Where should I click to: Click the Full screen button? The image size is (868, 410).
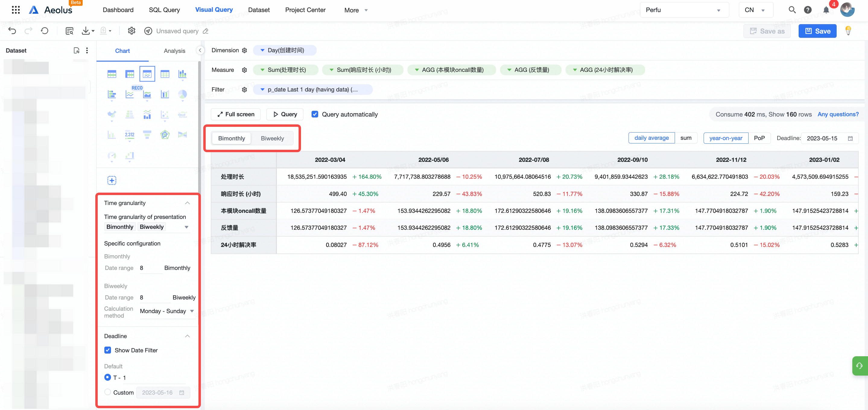pyautogui.click(x=236, y=114)
